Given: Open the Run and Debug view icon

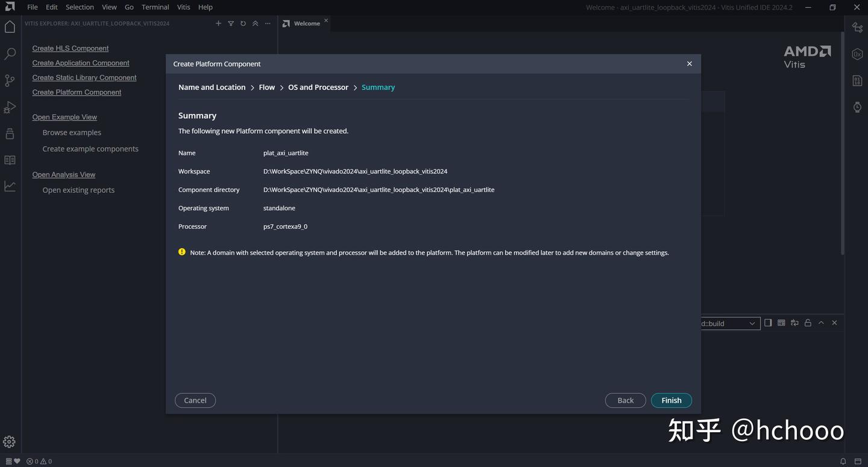Looking at the screenshot, I should [x=10, y=107].
